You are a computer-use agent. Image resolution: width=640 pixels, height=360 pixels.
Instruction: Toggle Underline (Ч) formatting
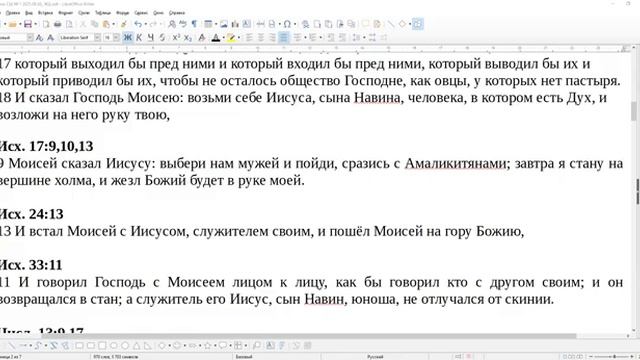coord(151,38)
